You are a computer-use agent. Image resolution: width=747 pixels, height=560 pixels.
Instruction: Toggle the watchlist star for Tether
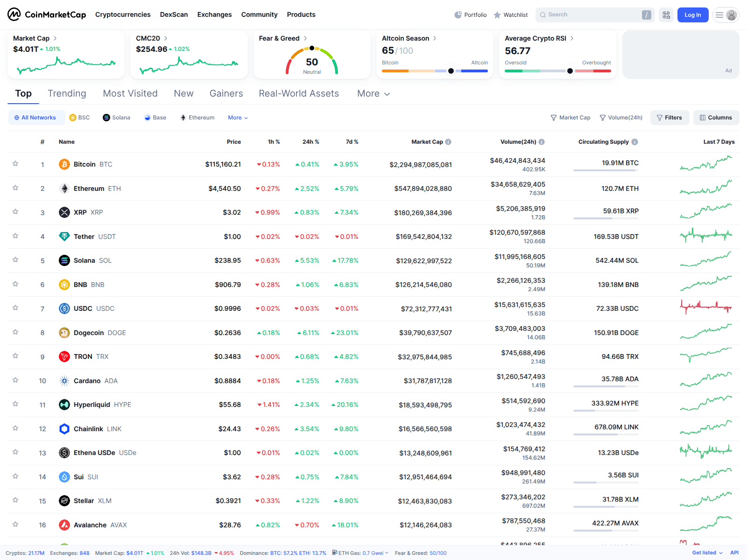point(15,236)
